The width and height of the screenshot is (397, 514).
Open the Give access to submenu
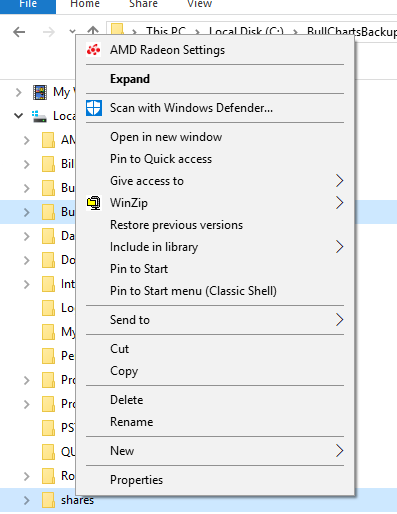pos(215,181)
